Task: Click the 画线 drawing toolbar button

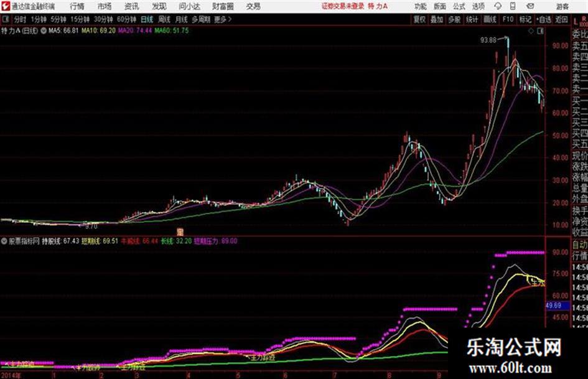Action: (x=490, y=19)
